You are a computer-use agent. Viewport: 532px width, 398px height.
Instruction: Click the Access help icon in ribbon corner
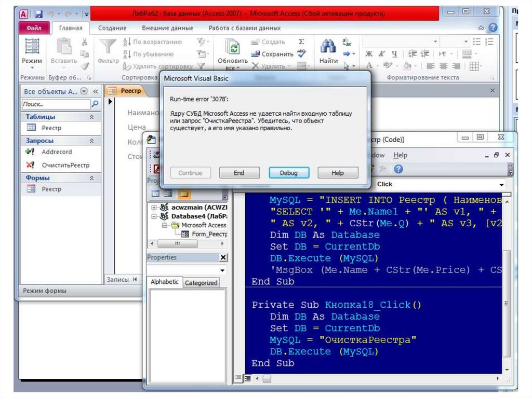coord(492,28)
